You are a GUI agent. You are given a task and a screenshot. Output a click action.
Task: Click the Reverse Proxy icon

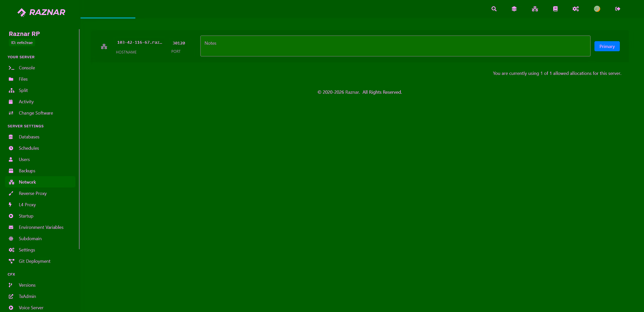coord(11,193)
